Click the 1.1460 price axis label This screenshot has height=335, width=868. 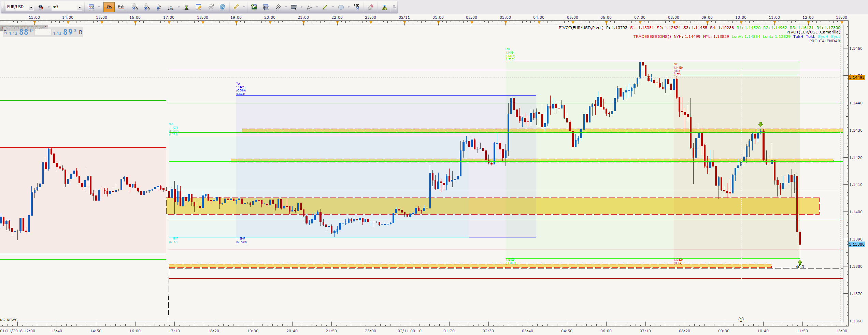(856, 48)
